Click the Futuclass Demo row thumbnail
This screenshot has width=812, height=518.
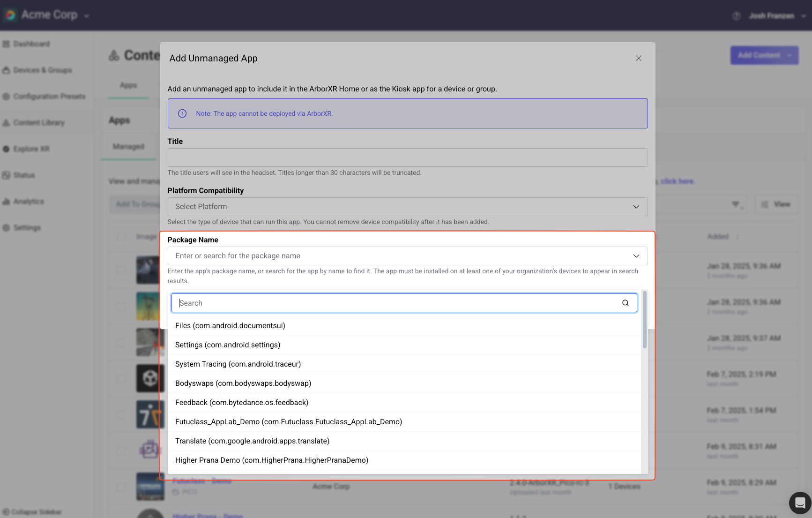(150, 487)
